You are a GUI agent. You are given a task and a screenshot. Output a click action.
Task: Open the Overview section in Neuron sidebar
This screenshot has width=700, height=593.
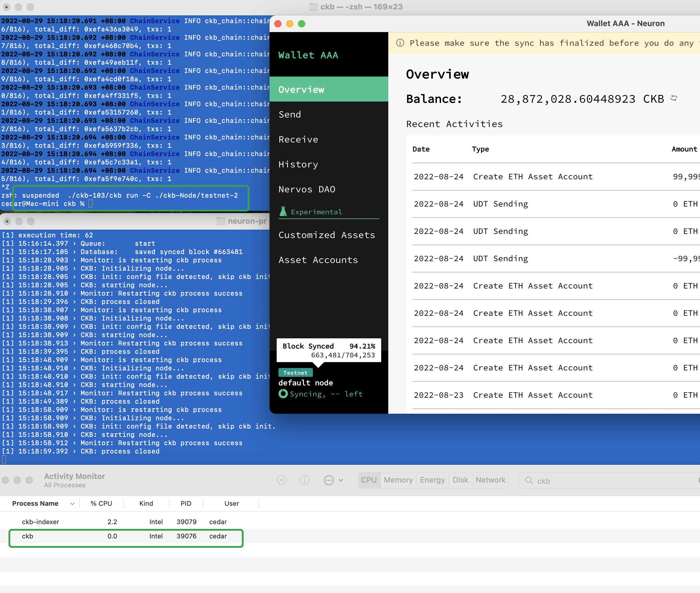[329, 89]
